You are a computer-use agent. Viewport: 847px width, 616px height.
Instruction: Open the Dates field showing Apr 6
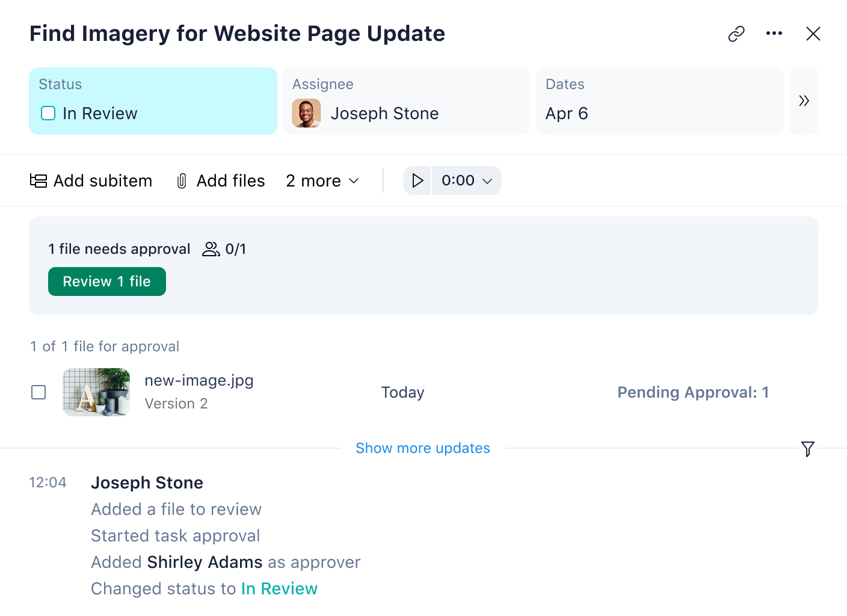660,101
